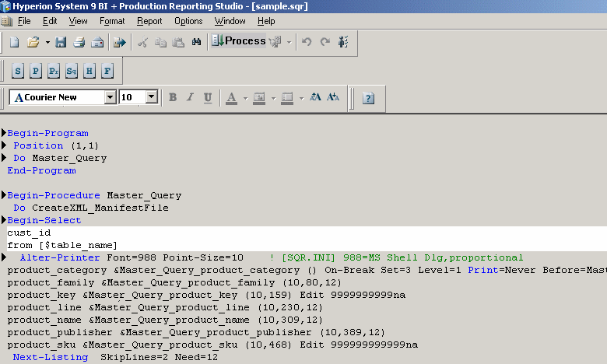Click the Print preview icon
Image resolution: width=607 pixels, height=364 pixels.
97,42
